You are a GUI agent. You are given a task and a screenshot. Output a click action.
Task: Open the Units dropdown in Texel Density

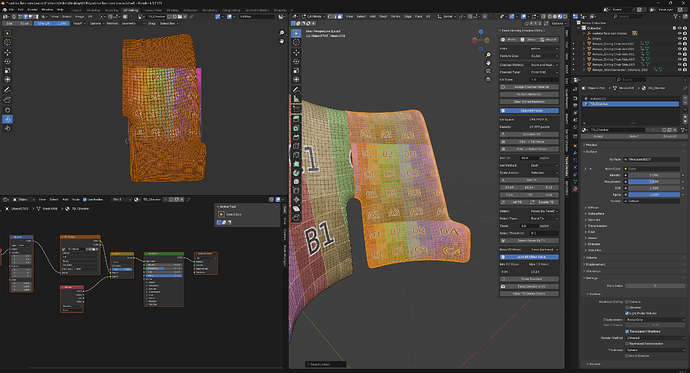[x=544, y=48]
